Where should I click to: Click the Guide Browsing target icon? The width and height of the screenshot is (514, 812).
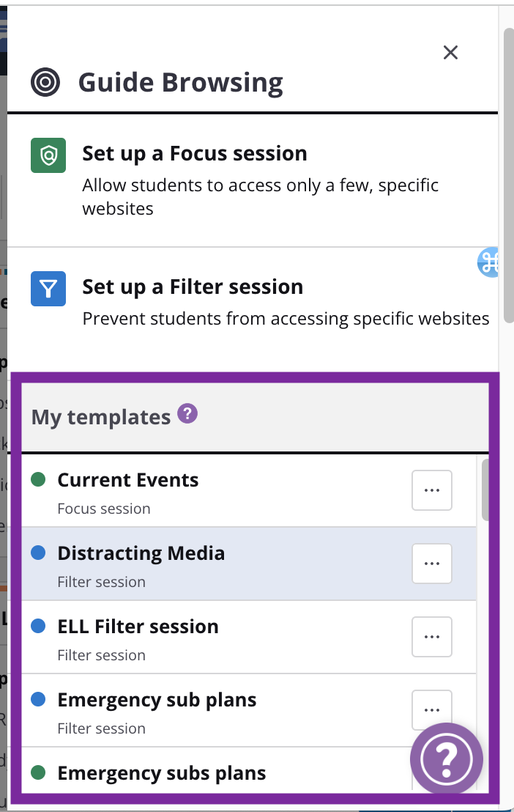[45, 82]
